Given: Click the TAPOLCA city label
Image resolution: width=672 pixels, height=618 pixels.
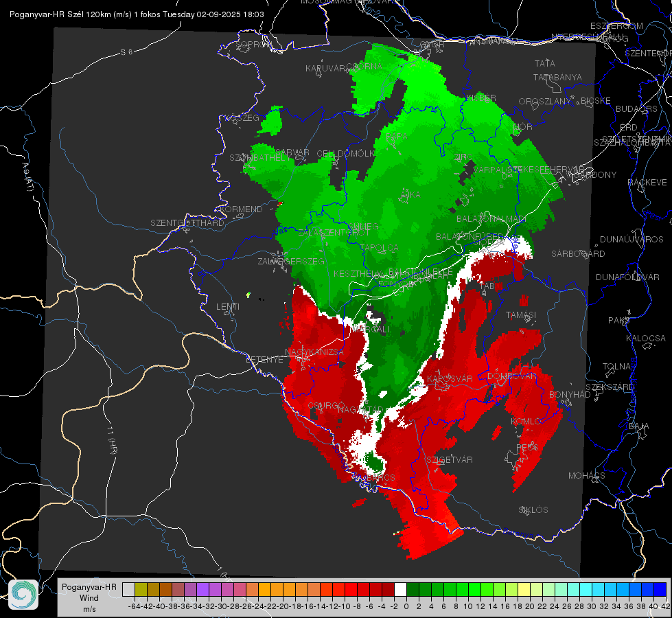Looking at the screenshot, I should [x=379, y=247].
